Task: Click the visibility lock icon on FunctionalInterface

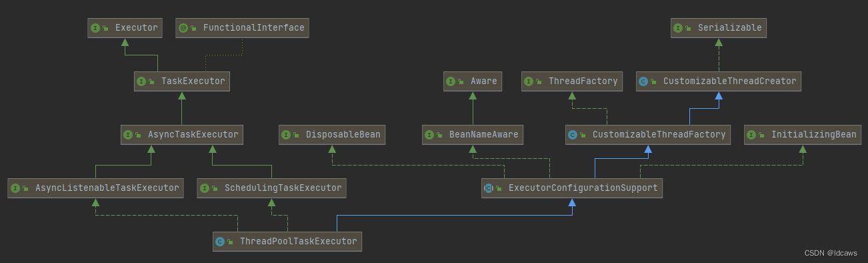Action: point(193,29)
